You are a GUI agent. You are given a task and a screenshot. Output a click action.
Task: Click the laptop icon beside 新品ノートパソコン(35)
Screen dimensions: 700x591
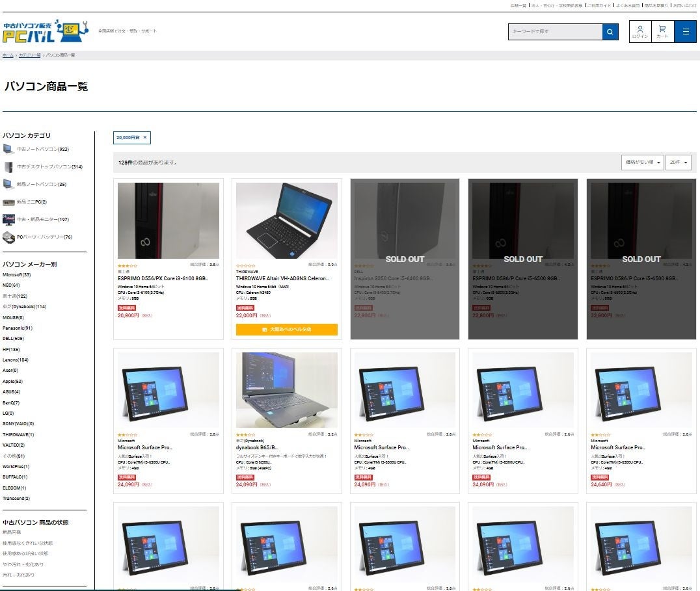pos(8,184)
